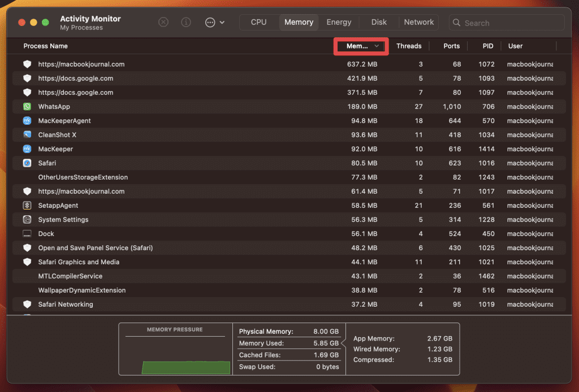This screenshot has width=579, height=392.
Task: Click the SetappAgent icon
Action: [x=27, y=206]
